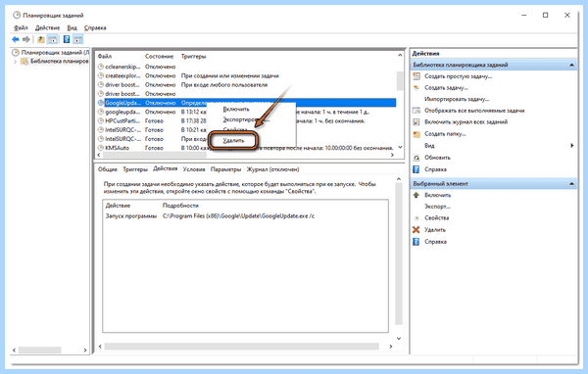Open the Действие menu
This screenshot has width=588, height=374.
(x=47, y=27)
